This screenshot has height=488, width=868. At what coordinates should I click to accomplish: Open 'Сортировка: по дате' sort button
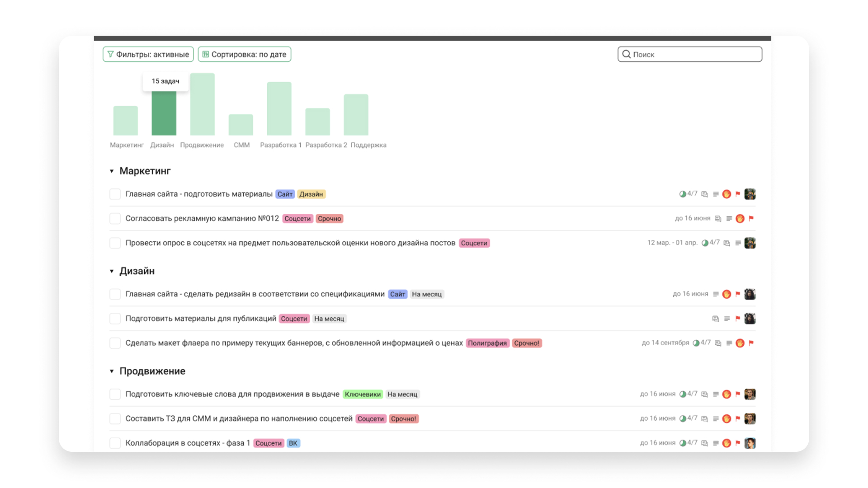tap(244, 54)
